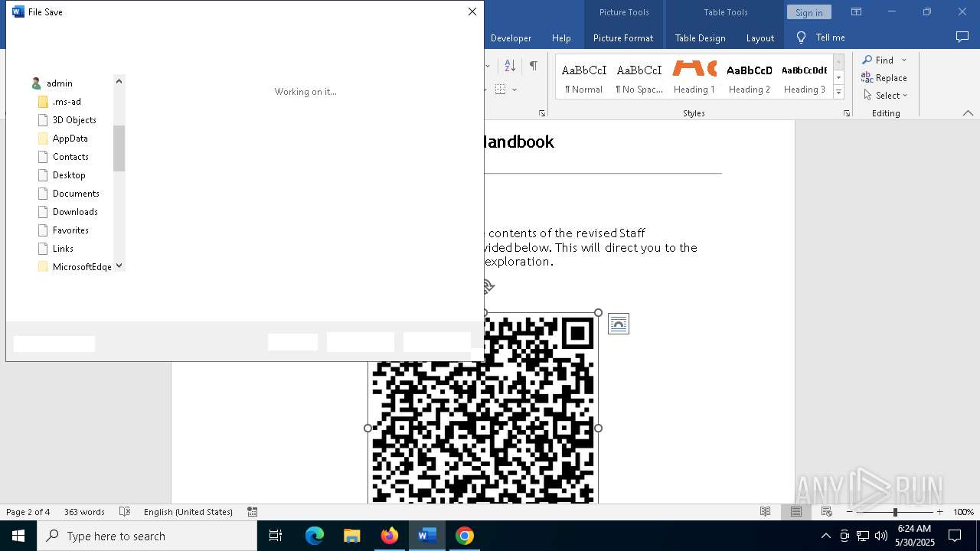980x551 pixels.
Task: Open the Select dropdown
Action: pyautogui.click(x=885, y=95)
